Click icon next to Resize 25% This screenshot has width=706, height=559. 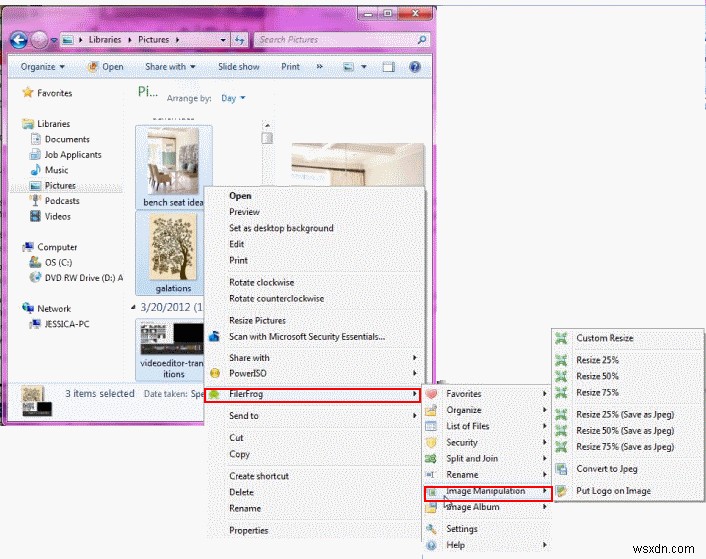click(561, 360)
